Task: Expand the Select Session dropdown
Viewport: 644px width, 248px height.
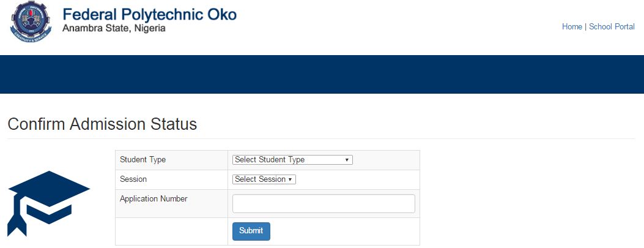Action: 264,179
